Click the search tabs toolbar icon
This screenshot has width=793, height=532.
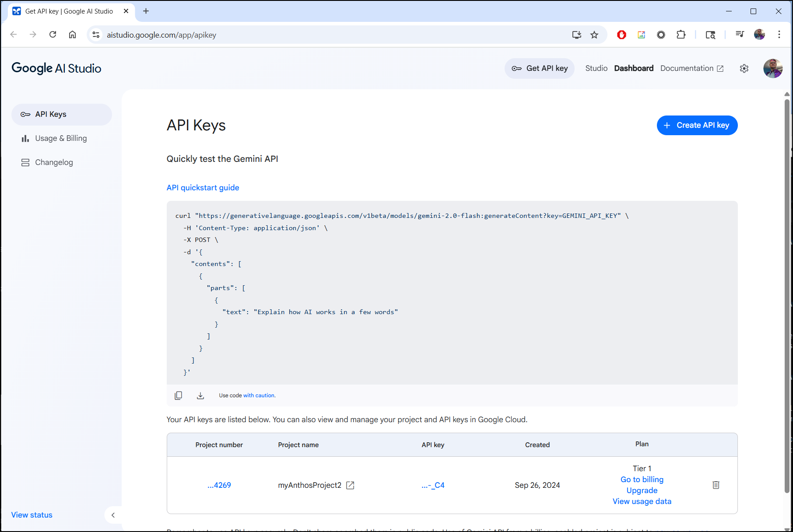(x=711, y=35)
